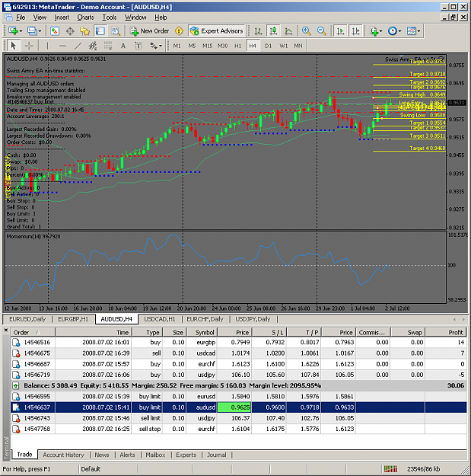Select the Horizontal Line drawing tool
The height and width of the screenshot is (476, 471).
coord(62,46)
